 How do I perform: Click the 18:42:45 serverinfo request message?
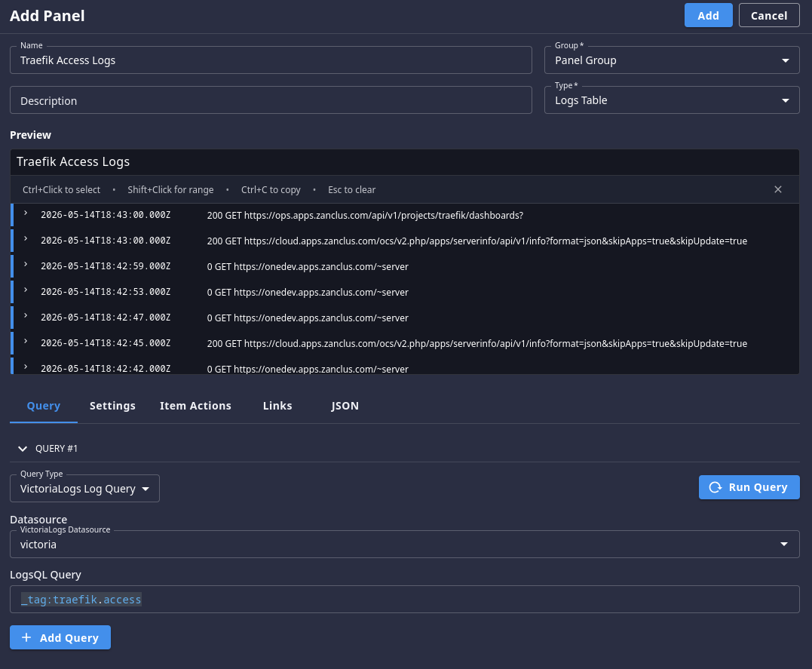click(477, 344)
